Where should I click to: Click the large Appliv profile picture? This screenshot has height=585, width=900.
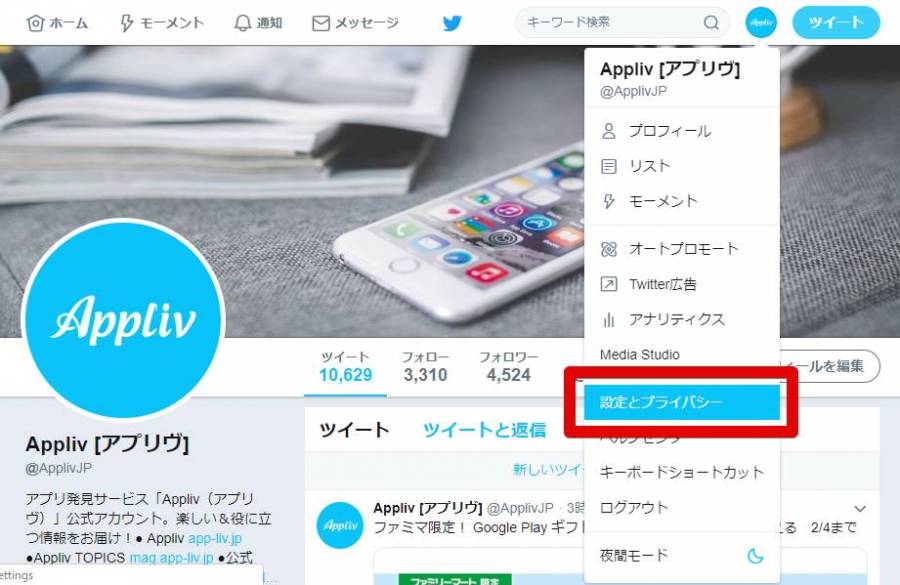click(123, 319)
